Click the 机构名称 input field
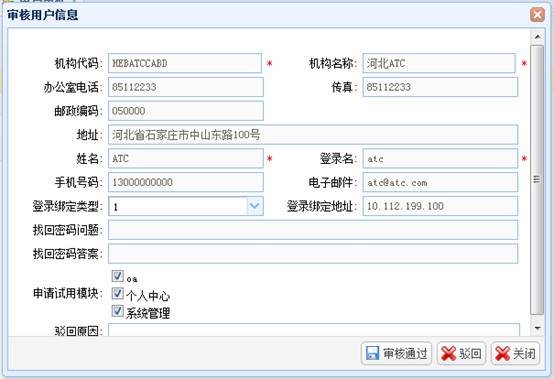Screen dimensions: 554x379 pyautogui.click(x=439, y=63)
